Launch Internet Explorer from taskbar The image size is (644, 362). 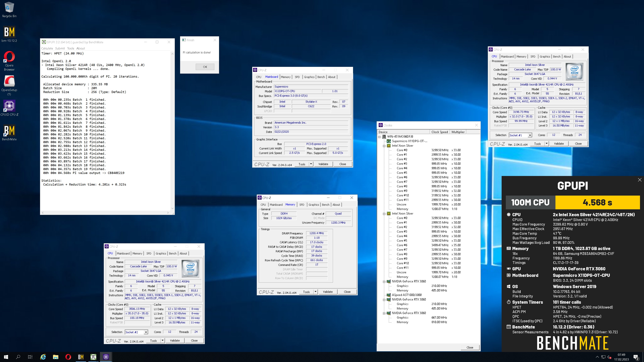[43, 357]
